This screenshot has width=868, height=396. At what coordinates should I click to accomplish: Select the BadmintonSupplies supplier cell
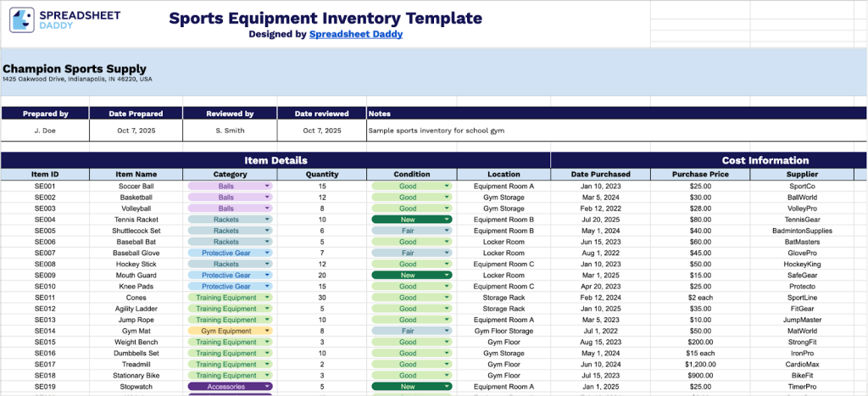[x=802, y=231]
